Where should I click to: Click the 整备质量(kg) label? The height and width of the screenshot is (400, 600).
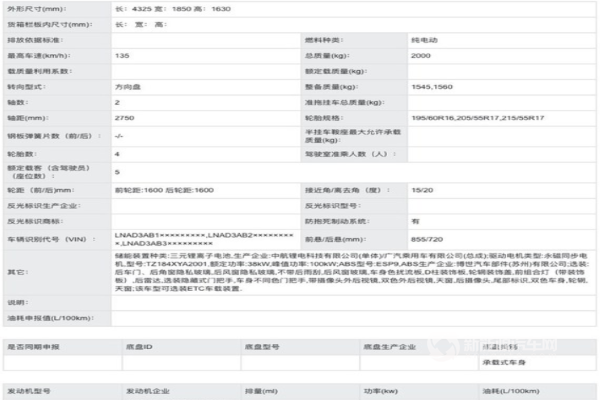coord(331,87)
